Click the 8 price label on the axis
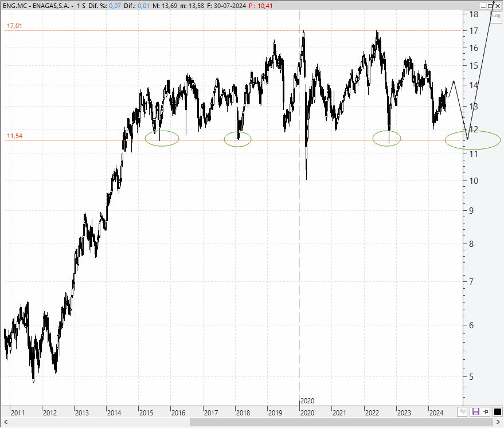Viewport: 504px width, 428px height. coord(471,244)
